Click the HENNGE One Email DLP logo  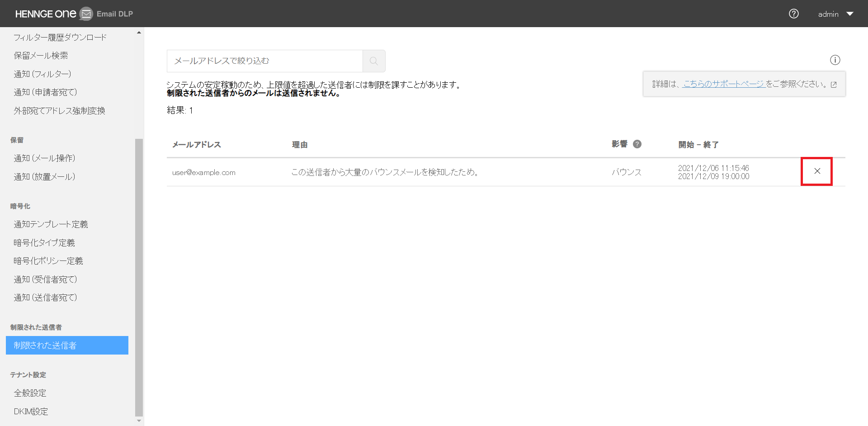point(74,14)
